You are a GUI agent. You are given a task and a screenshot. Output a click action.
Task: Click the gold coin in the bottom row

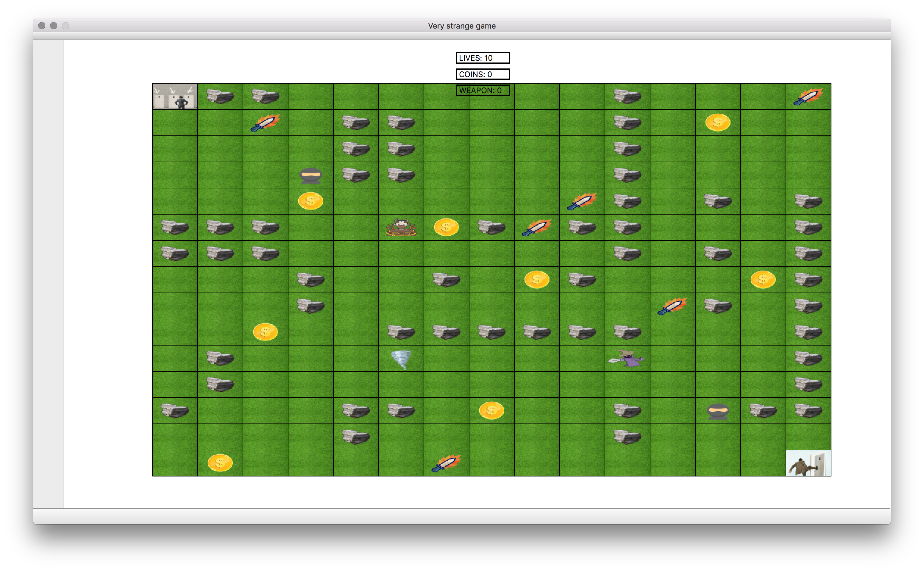220,463
